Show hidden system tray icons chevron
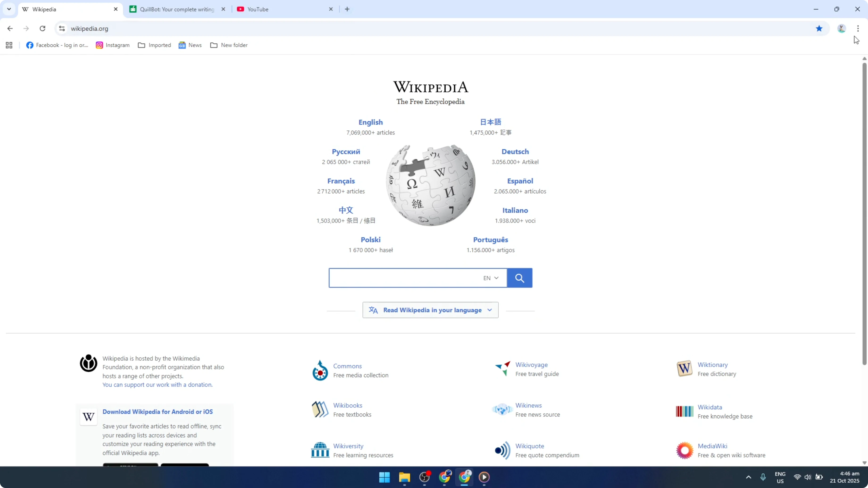The image size is (868, 488). coord(748,477)
